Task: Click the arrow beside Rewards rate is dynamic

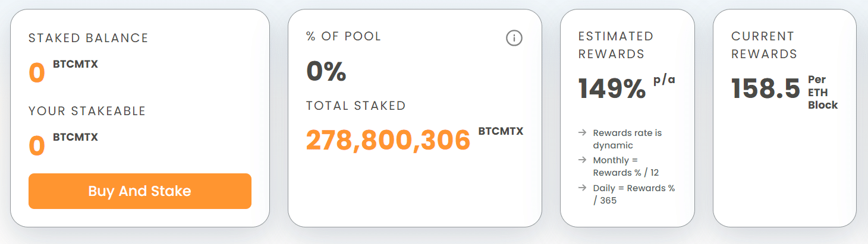Action: pyautogui.click(x=582, y=132)
